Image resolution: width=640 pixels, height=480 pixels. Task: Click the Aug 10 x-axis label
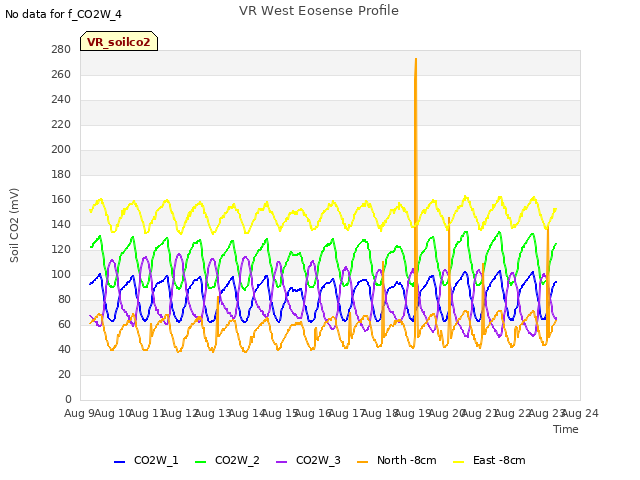click(113, 413)
